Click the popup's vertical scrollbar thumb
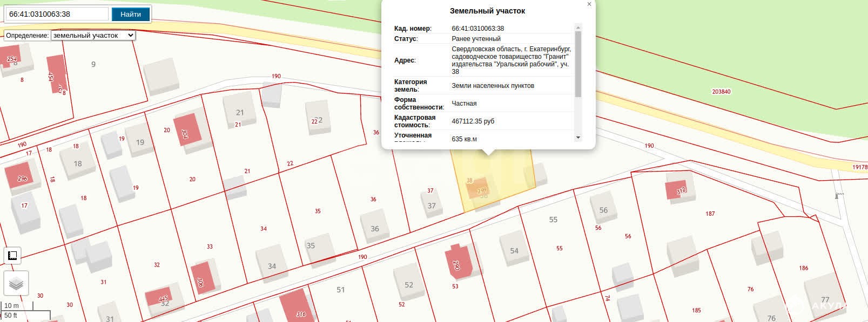868x322 pixels. pos(578,64)
